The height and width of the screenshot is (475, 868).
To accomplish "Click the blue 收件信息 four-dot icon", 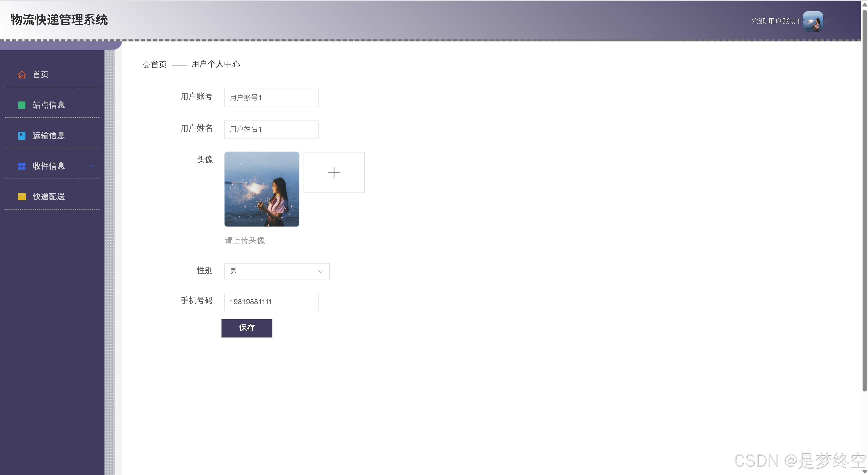I will [22, 166].
